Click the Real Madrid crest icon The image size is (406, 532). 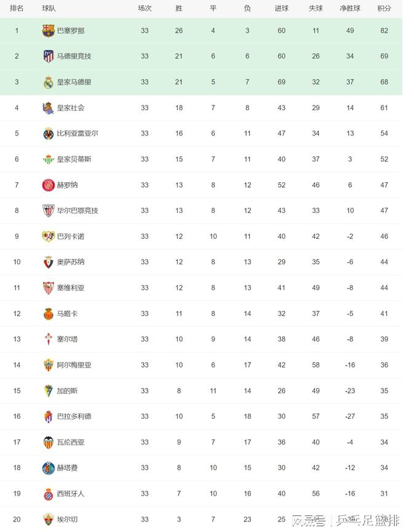pos(48,82)
